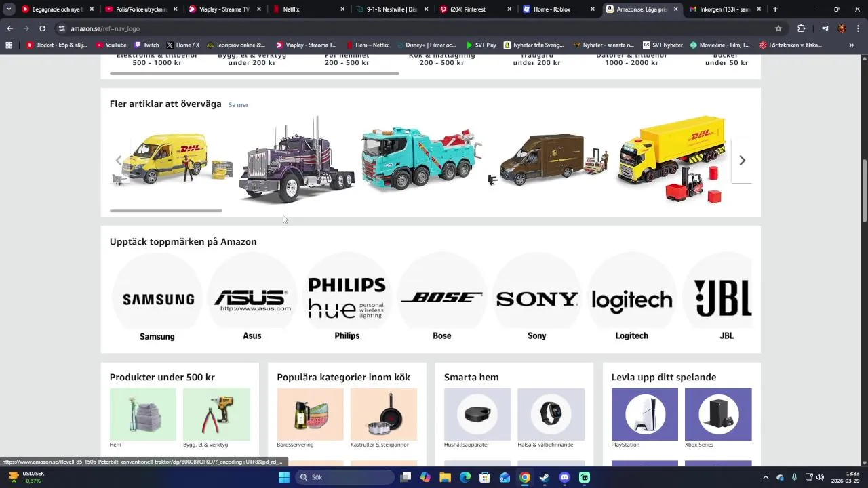868x488 pixels.
Task: Open the YouTube bookmark
Action: [x=111, y=45]
